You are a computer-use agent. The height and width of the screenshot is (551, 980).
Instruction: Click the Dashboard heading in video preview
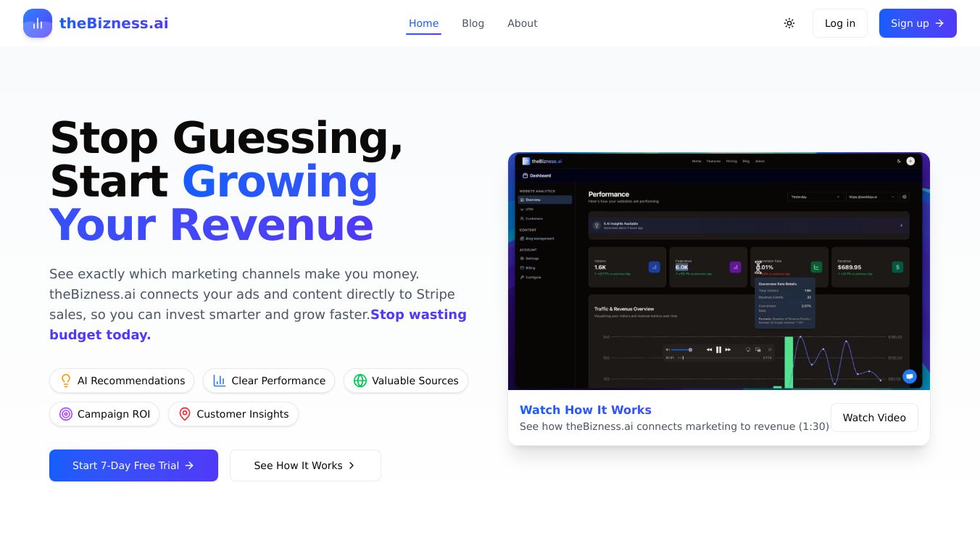536,175
